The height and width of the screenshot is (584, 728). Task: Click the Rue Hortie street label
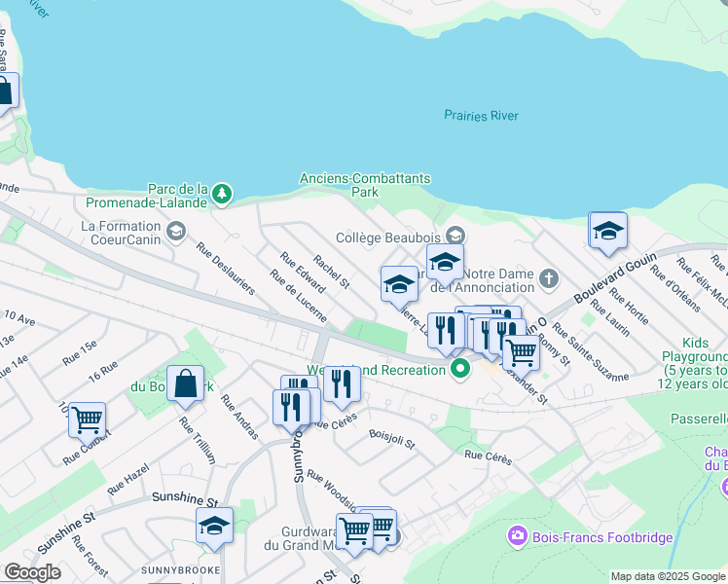(629, 306)
